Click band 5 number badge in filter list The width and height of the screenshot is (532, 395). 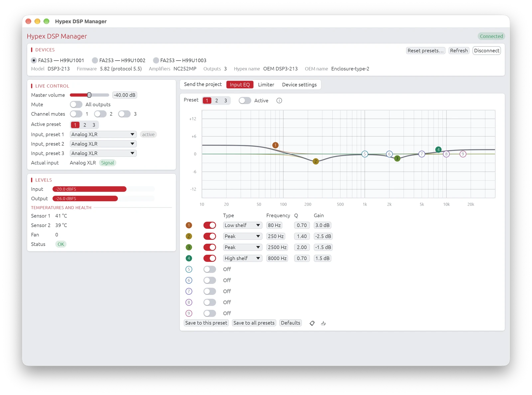(189, 269)
